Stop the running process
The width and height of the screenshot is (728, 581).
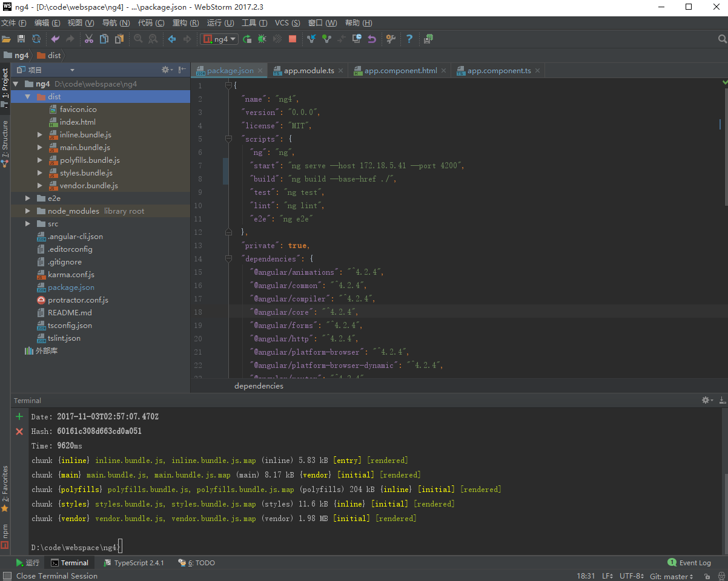coord(293,39)
